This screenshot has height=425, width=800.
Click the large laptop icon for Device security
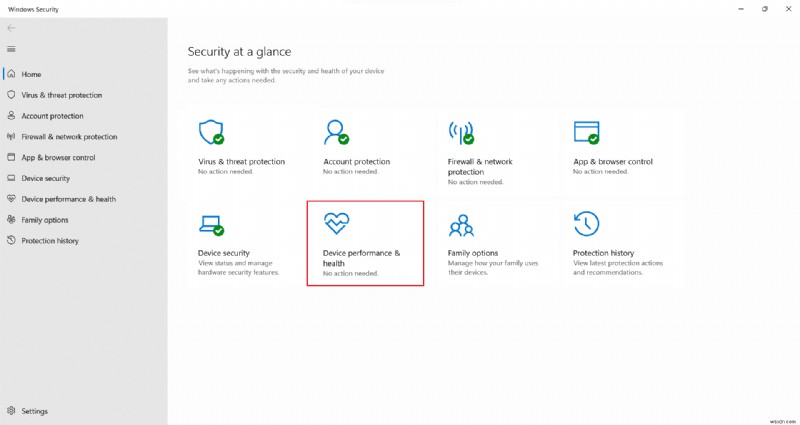[211, 224]
